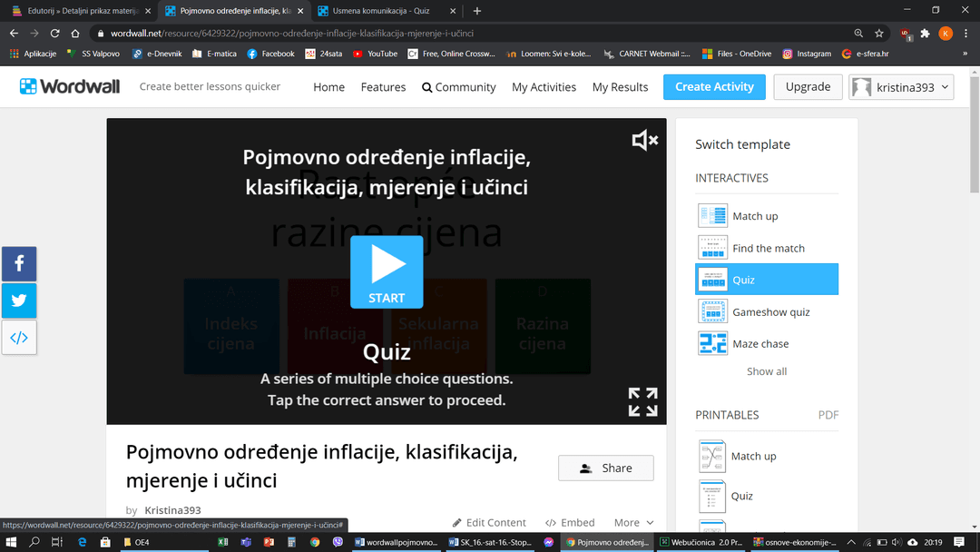Click the Create Activity button
The image size is (980, 552).
pyautogui.click(x=714, y=87)
